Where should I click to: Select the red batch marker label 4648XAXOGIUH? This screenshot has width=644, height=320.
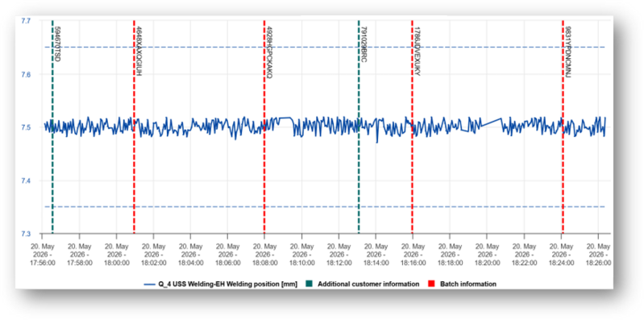[x=139, y=52]
